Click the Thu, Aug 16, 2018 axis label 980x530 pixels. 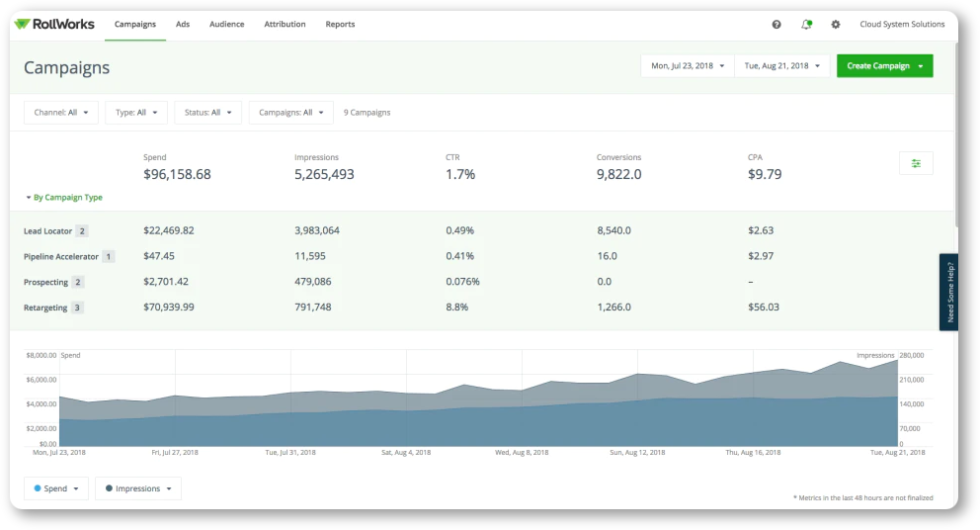(x=753, y=453)
